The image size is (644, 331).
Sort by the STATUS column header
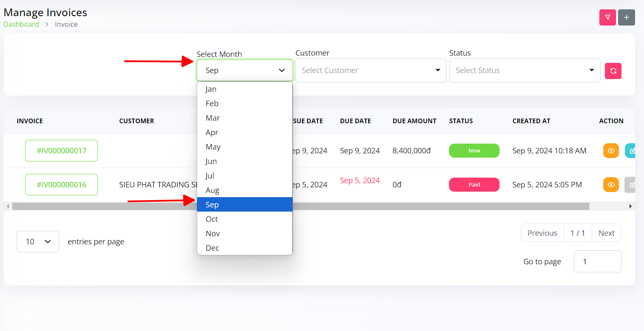pyautogui.click(x=461, y=121)
